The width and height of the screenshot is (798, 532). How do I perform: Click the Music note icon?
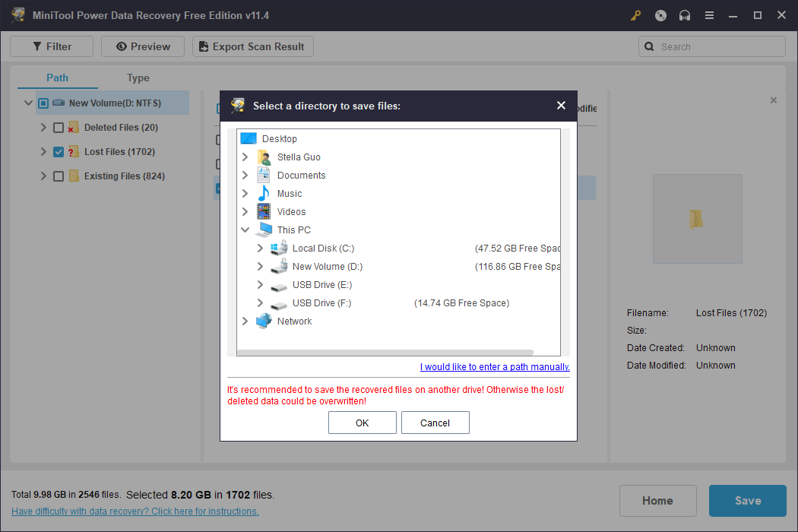[264, 194]
